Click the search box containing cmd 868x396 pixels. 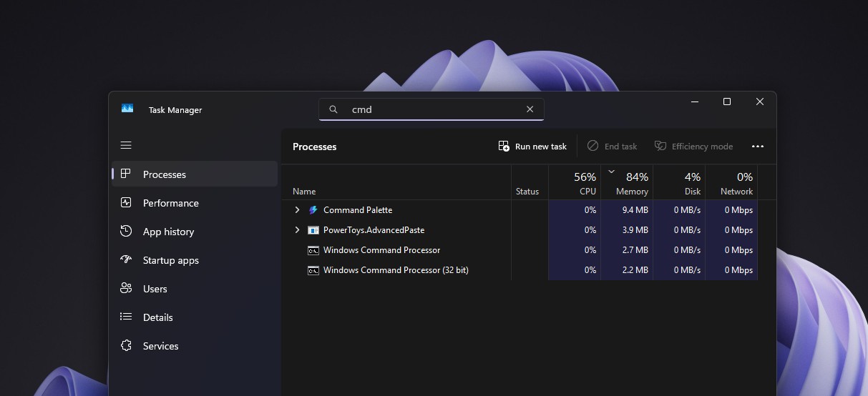tap(431, 109)
